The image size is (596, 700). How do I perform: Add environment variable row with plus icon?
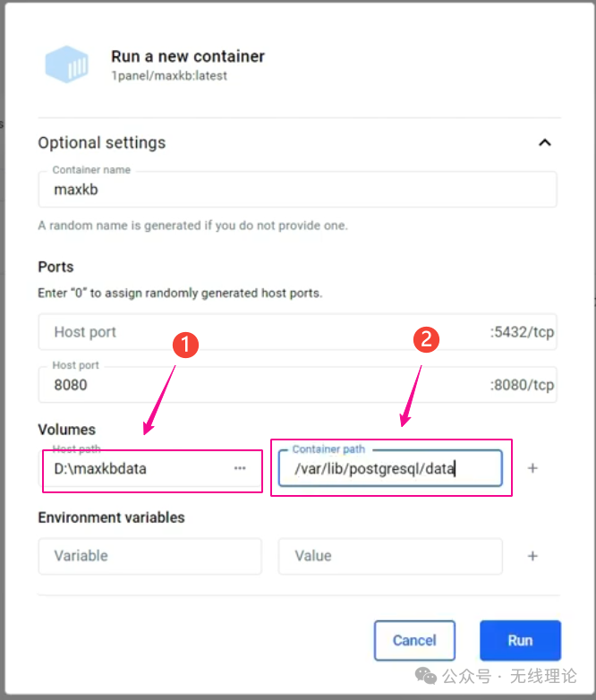coord(532,556)
